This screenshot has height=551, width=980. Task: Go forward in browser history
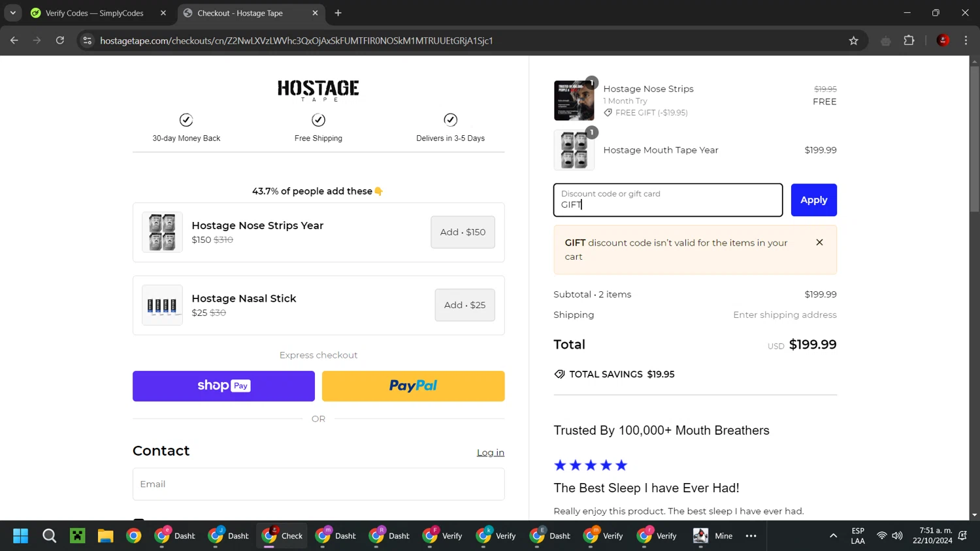(37, 40)
